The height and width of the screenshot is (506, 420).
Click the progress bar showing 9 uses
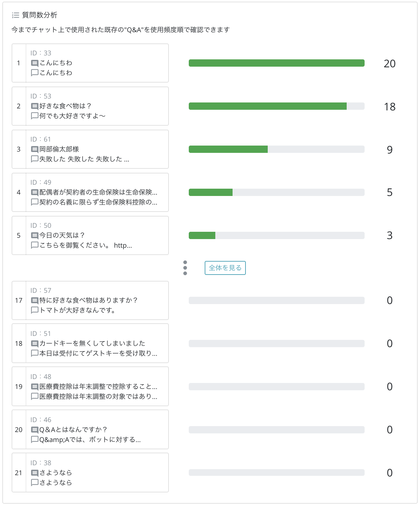coord(276,149)
